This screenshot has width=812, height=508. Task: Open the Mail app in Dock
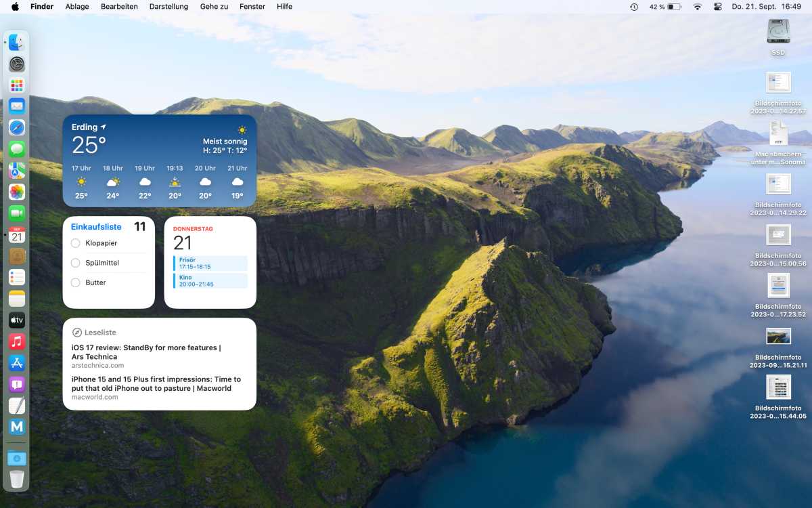click(x=17, y=106)
